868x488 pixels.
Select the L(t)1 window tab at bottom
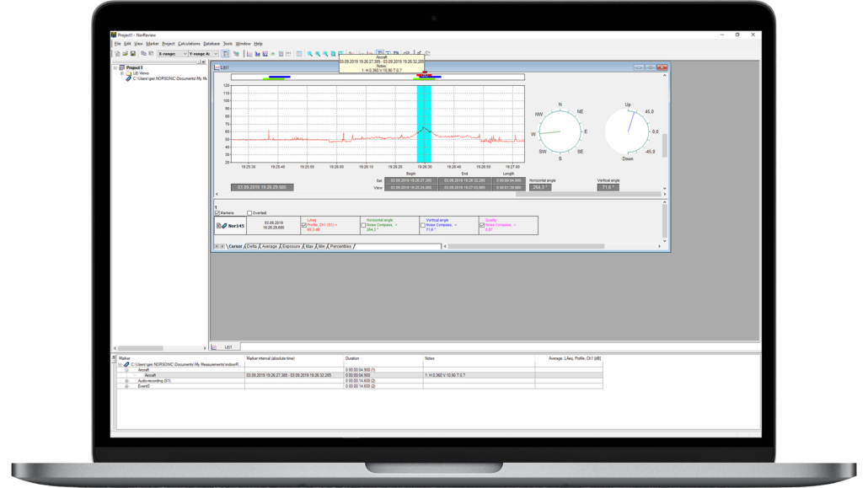click(225, 347)
